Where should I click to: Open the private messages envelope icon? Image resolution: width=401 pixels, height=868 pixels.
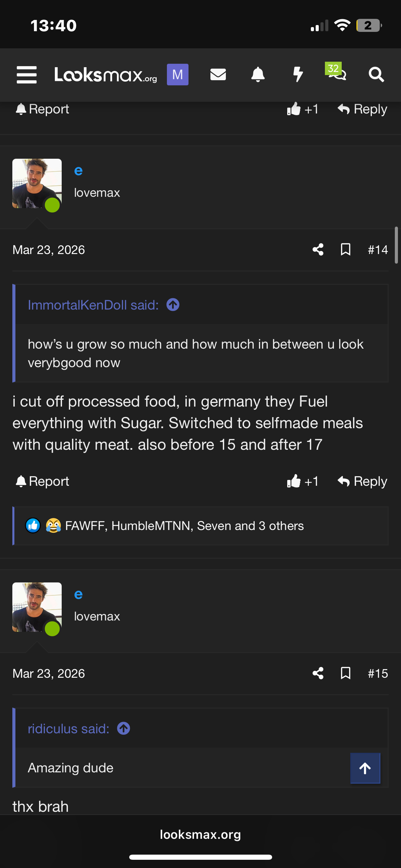pos(218,74)
